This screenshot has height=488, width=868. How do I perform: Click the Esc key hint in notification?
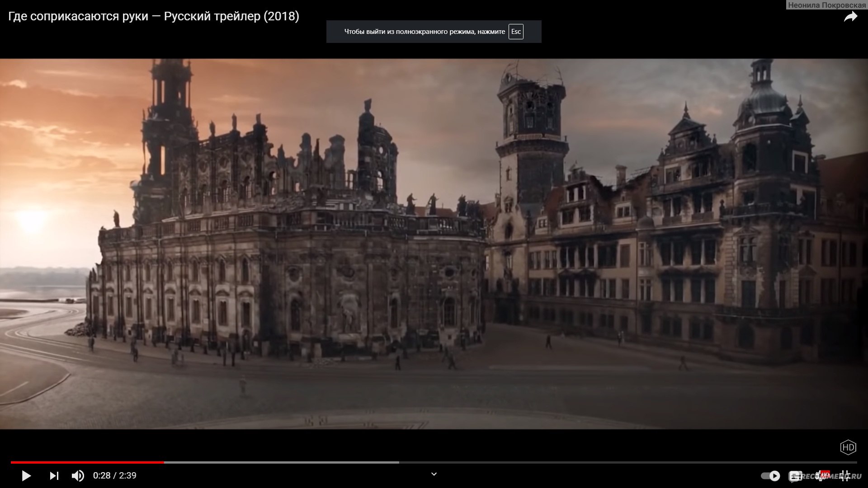(x=516, y=32)
